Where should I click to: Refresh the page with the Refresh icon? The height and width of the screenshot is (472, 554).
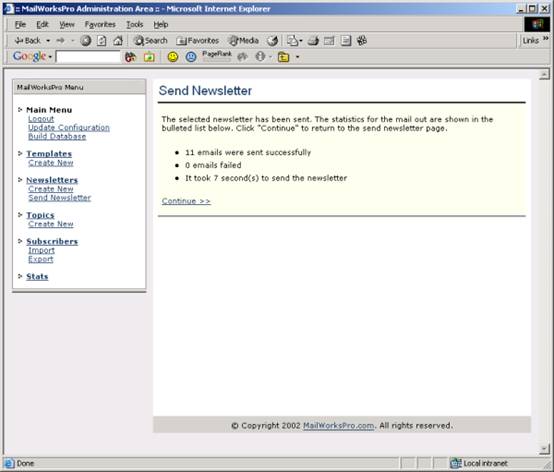coord(102,41)
